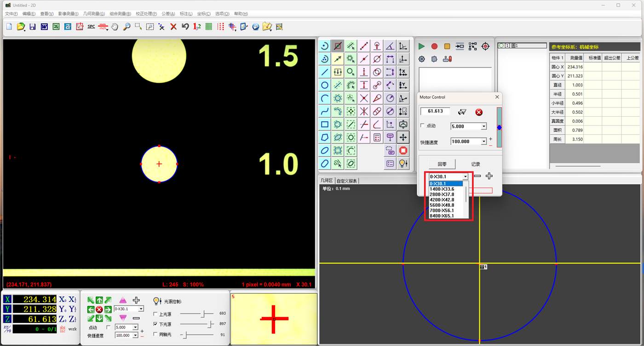Select the line measurement tool

325,72
